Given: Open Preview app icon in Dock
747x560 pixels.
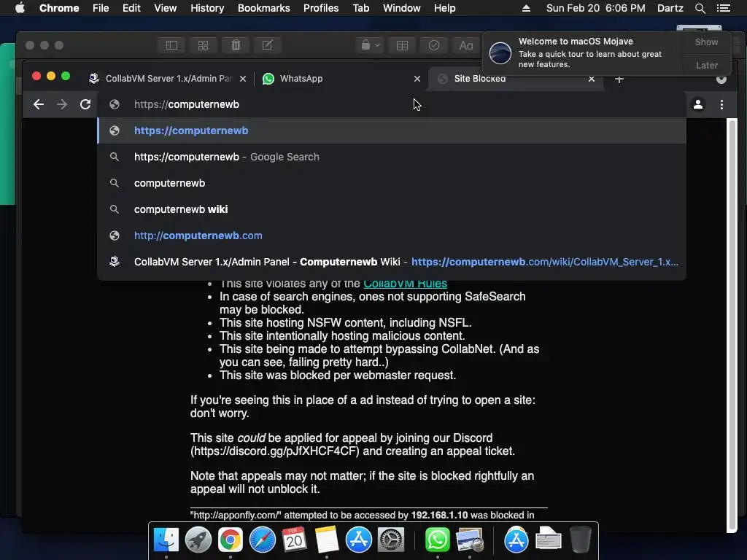Looking at the screenshot, I should (x=469, y=540).
